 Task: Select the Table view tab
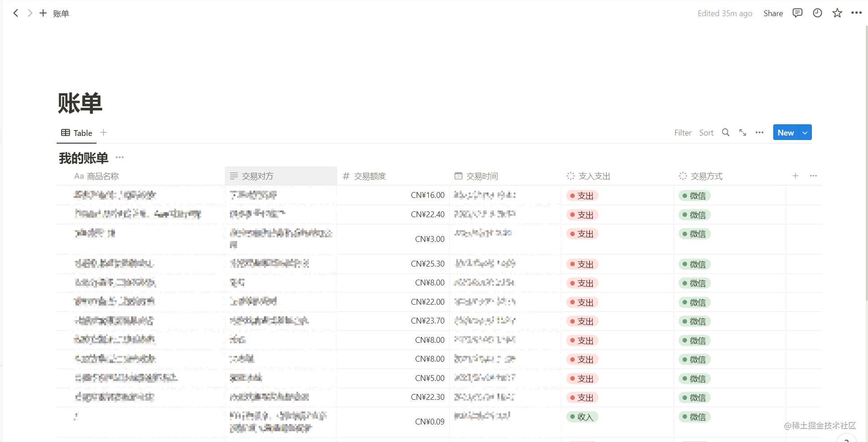[x=77, y=133]
